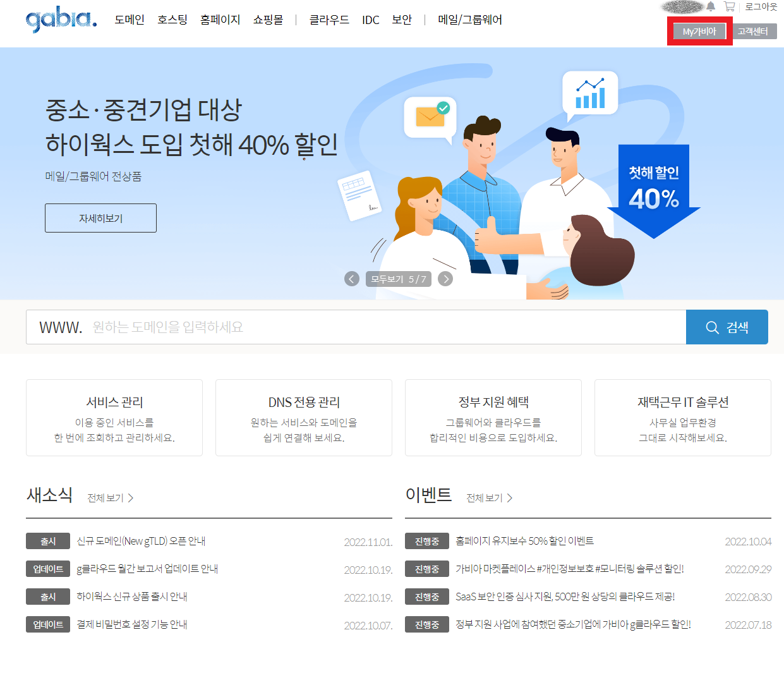This screenshot has height=673, width=784.
Task: Open the IDC menu
Action: (371, 20)
